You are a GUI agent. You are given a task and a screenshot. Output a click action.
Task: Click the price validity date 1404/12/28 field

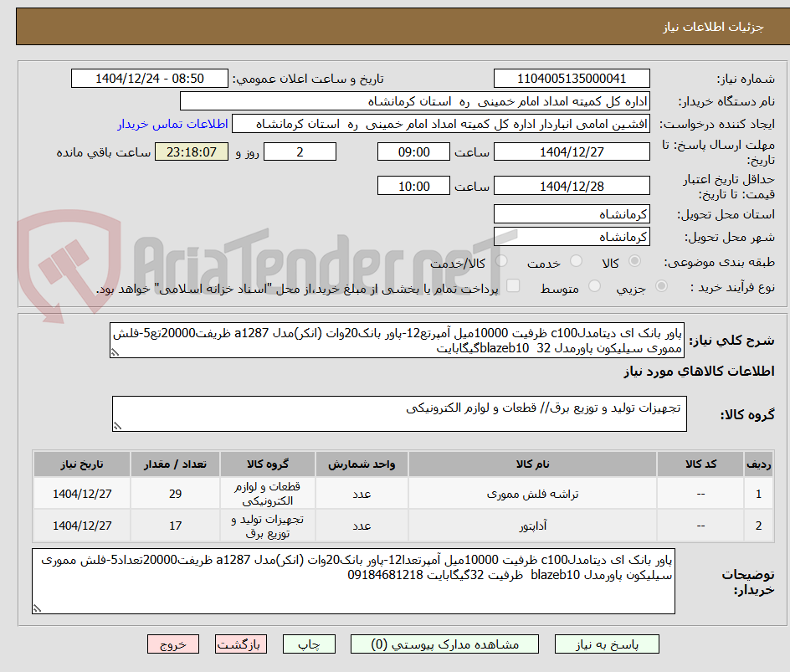572,186
